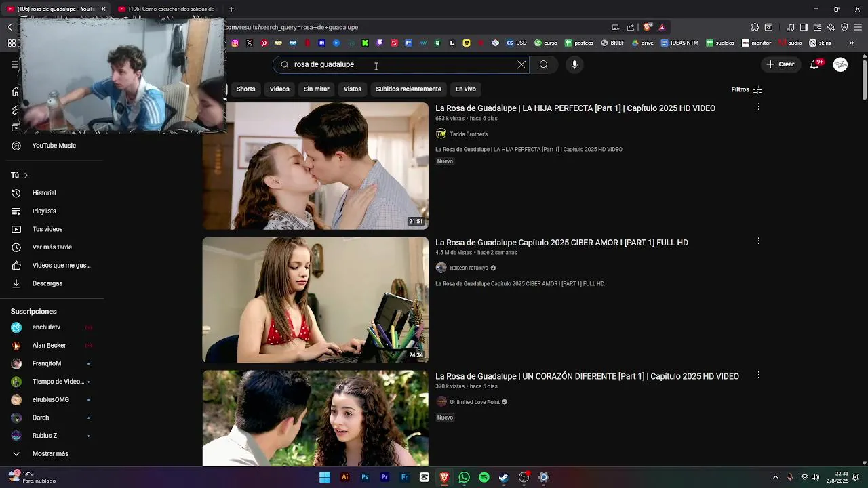Open the Pinterest bookmark
Viewport: 868px width, 488px height.
pos(264,43)
